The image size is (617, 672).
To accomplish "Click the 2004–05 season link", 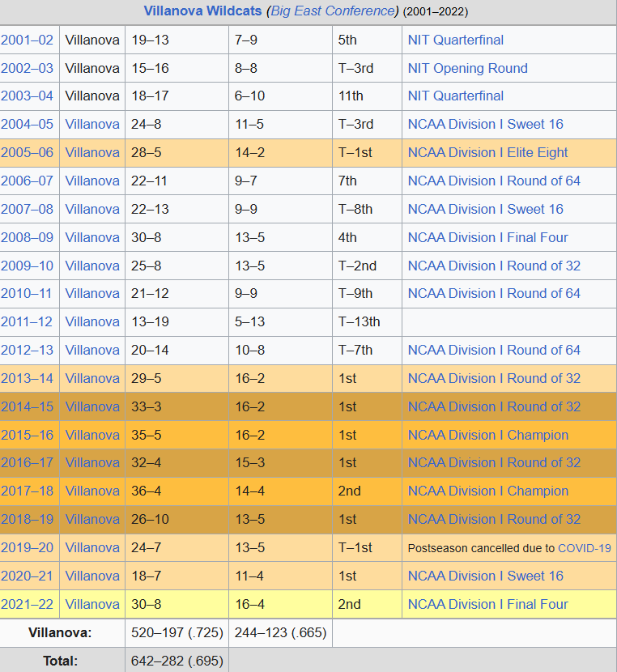I will coord(27,124).
